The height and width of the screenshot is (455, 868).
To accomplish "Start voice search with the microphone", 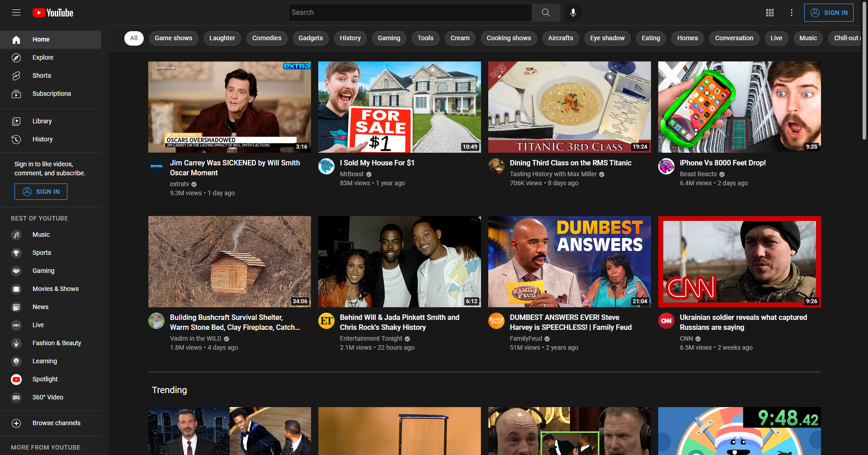I will coord(573,13).
